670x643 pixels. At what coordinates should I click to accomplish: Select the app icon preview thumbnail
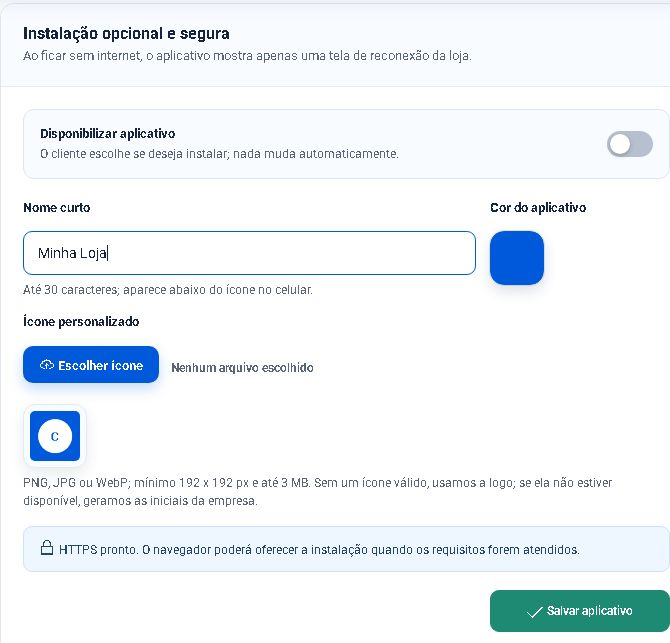click(55, 436)
